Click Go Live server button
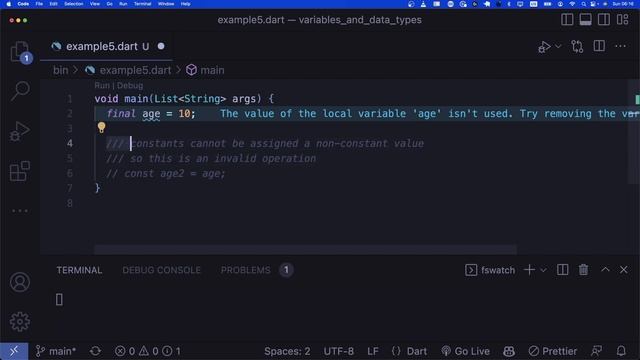Screen dimensions: 640x360 465,351
